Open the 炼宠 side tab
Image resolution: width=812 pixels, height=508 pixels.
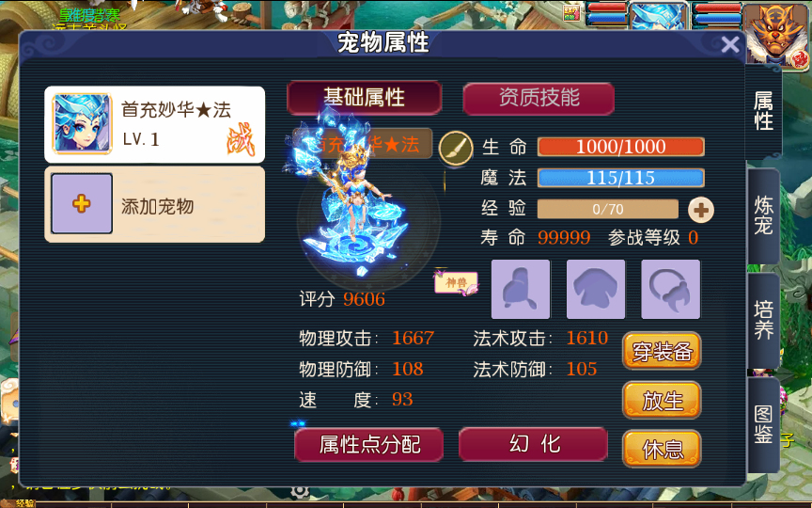point(763,215)
